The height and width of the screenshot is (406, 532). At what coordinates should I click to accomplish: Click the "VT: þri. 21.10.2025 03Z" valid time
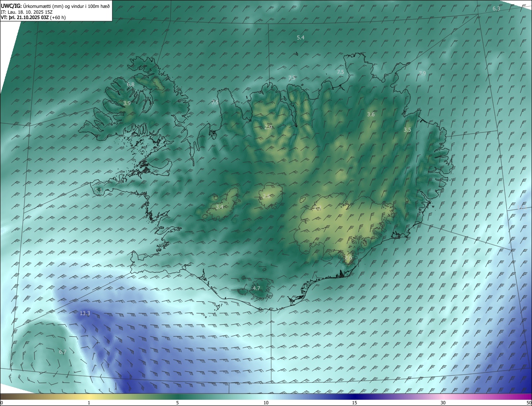click(x=25, y=17)
